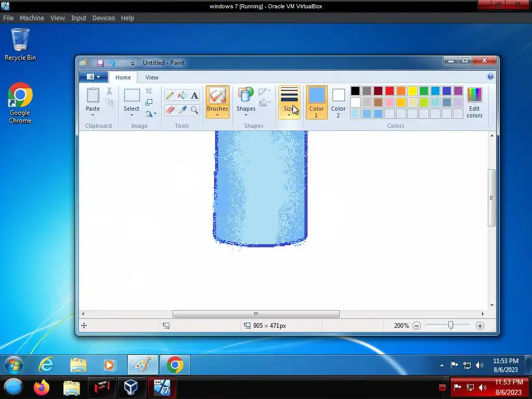532x399 pixels.
Task: Click the vertical scrollbar thumb in Paint
Action: (x=491, y=198)
